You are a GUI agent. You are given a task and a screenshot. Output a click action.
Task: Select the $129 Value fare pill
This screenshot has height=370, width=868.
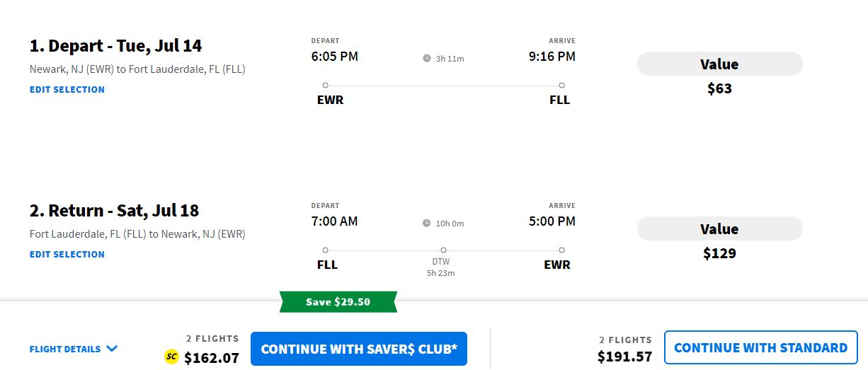coord(719,229)
